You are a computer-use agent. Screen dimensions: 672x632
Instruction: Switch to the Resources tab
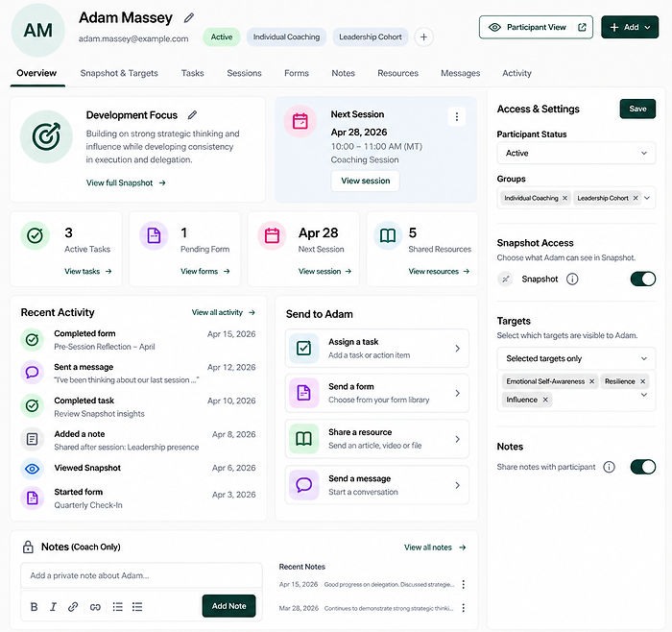397,73
